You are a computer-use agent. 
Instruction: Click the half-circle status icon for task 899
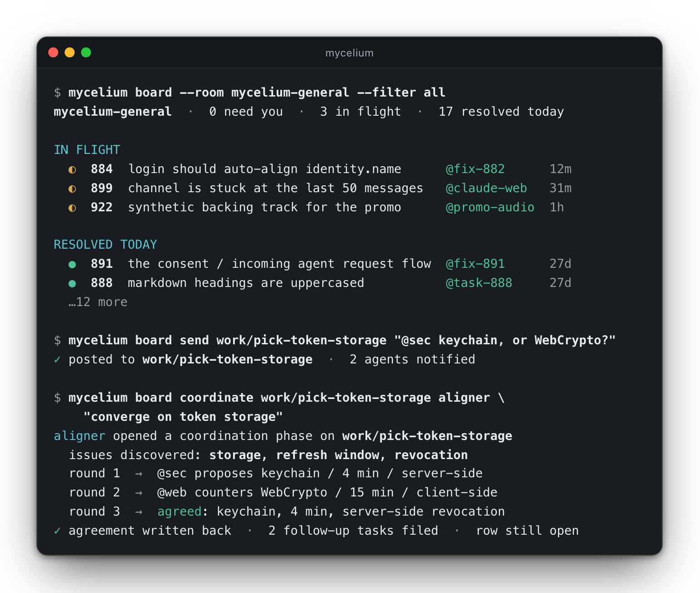[72, 189]
